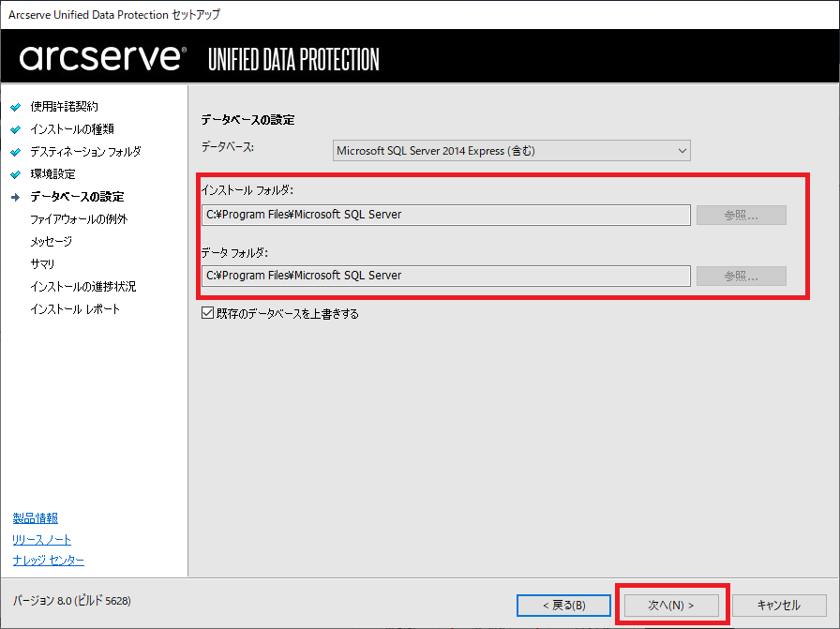Cancel setup with キャンセル button
Viewport: 840px width, 629px height.
point(779,606)
